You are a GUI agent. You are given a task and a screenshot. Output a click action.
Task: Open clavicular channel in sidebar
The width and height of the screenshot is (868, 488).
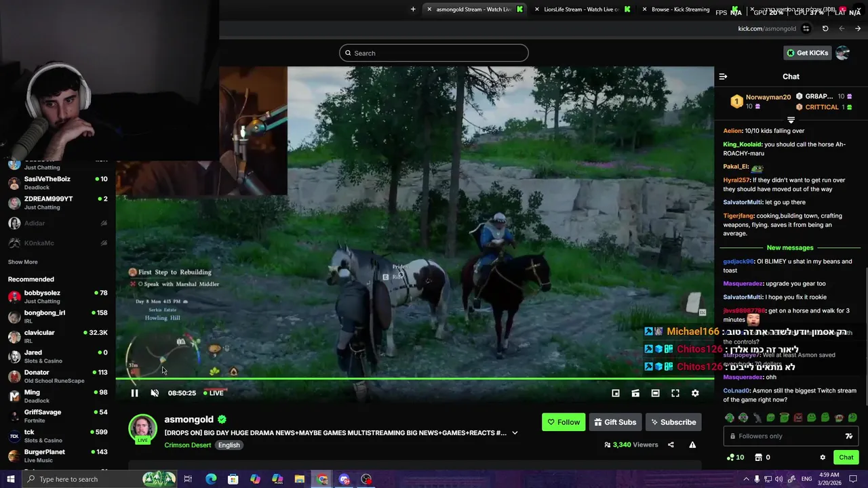[58, 336]
